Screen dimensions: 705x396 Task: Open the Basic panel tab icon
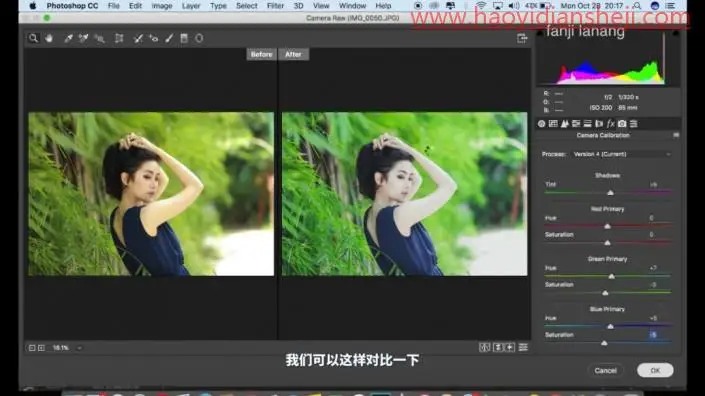[x=541, y=124]
